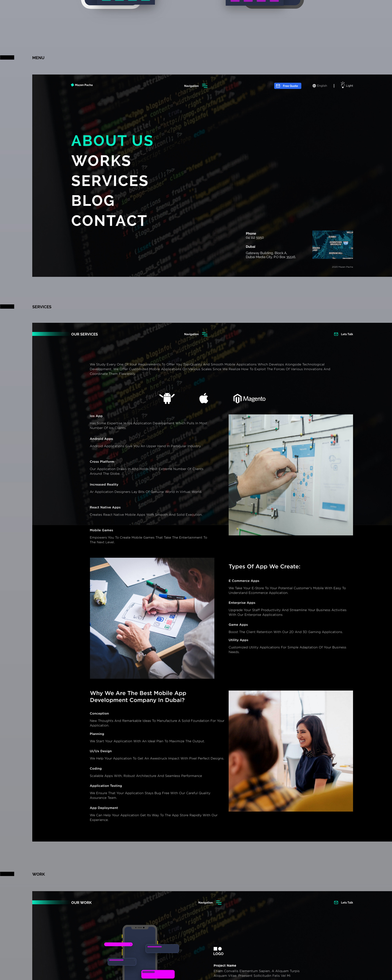Expand the Navigation menu in top header
Image resolution: width=392 pixels, height=980 pixels.
204,86
